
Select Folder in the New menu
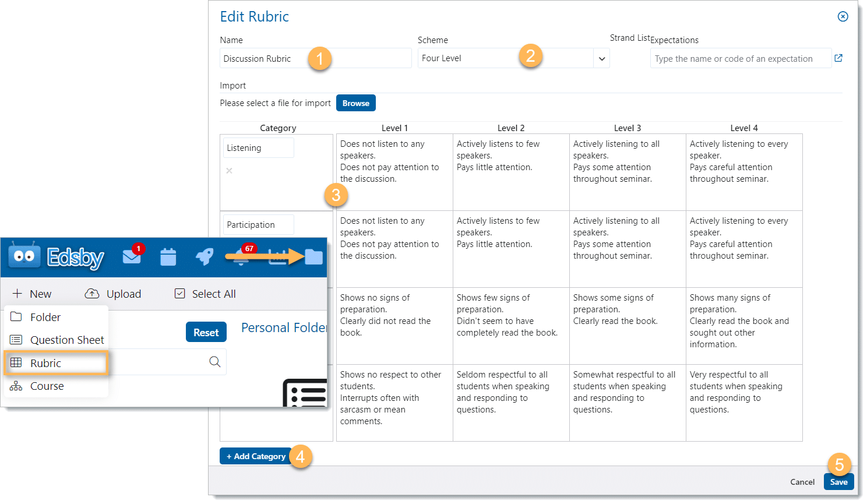pyautogui.click(x=45, y=317)
